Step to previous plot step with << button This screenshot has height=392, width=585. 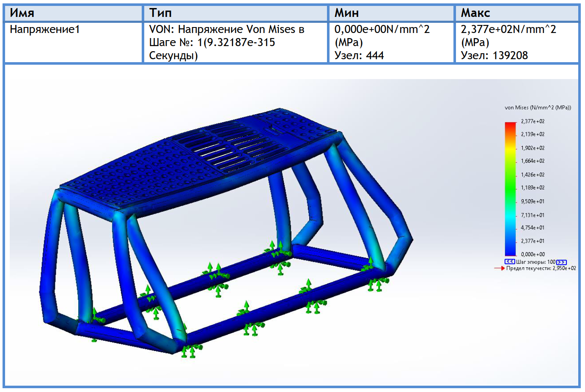click(x=510, y=262)
